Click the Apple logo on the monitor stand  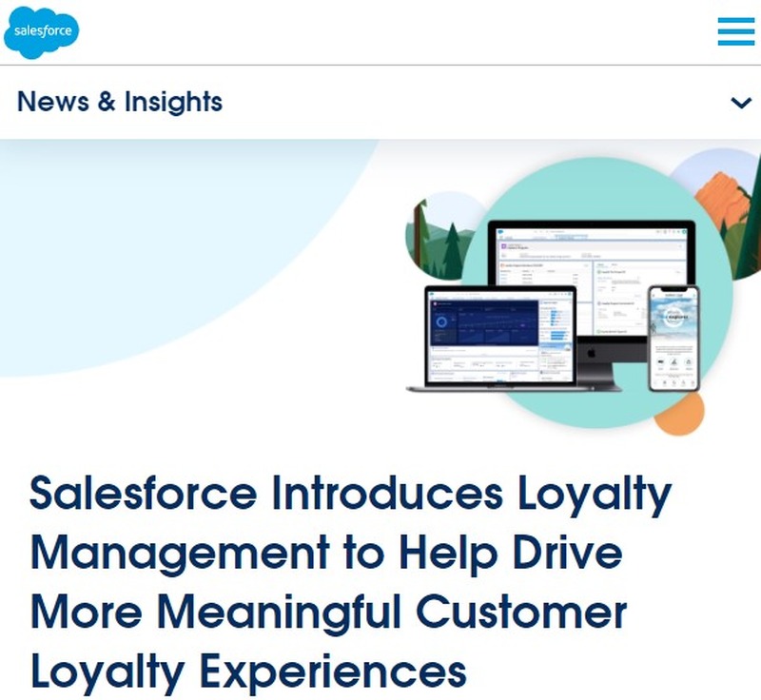click(x=591, y=353)
